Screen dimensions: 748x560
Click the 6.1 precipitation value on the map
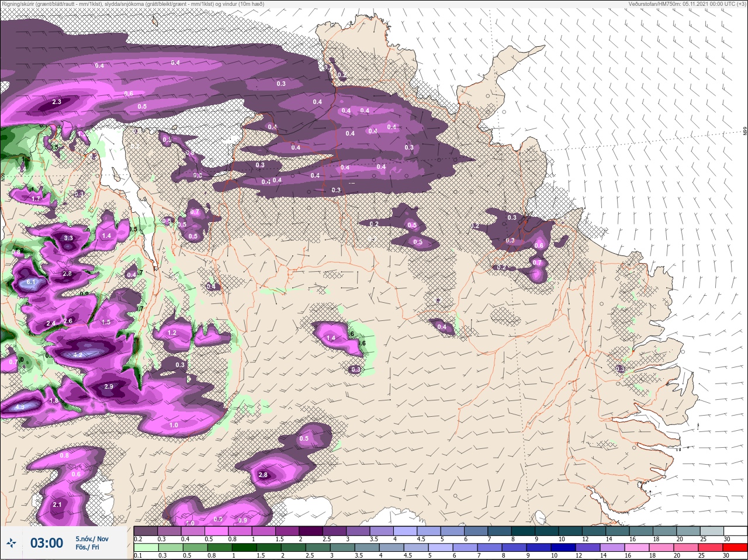[31, 282]
